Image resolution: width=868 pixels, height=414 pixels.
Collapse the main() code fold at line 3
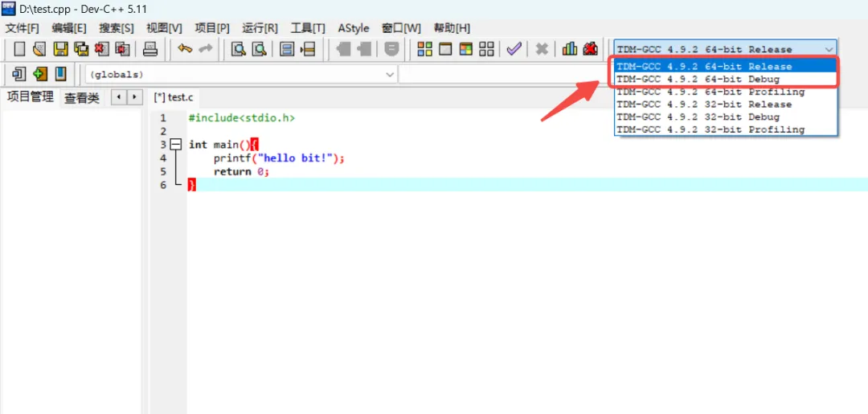coord(176,145)
